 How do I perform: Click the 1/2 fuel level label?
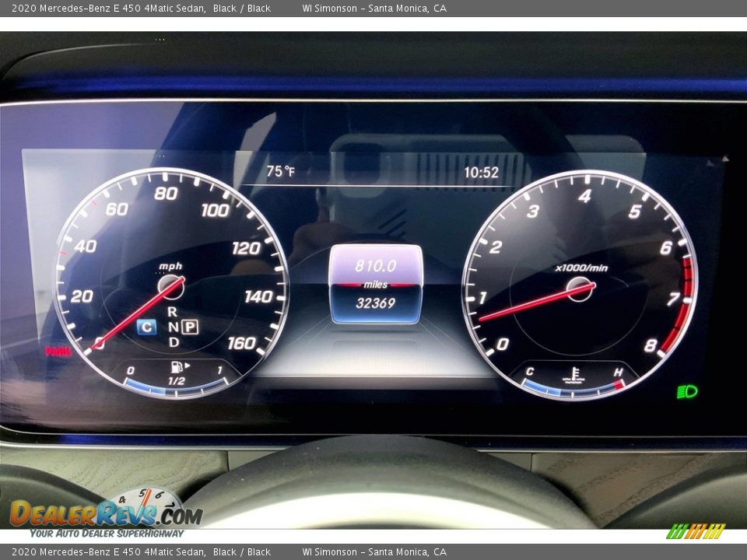(x=177, y=381)
